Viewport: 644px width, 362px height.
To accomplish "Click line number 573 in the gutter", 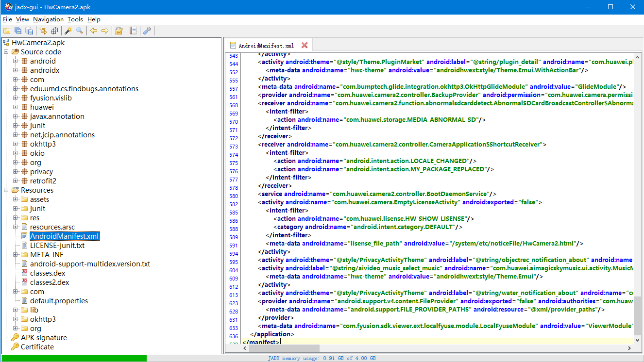I will (x=233, y=147).
